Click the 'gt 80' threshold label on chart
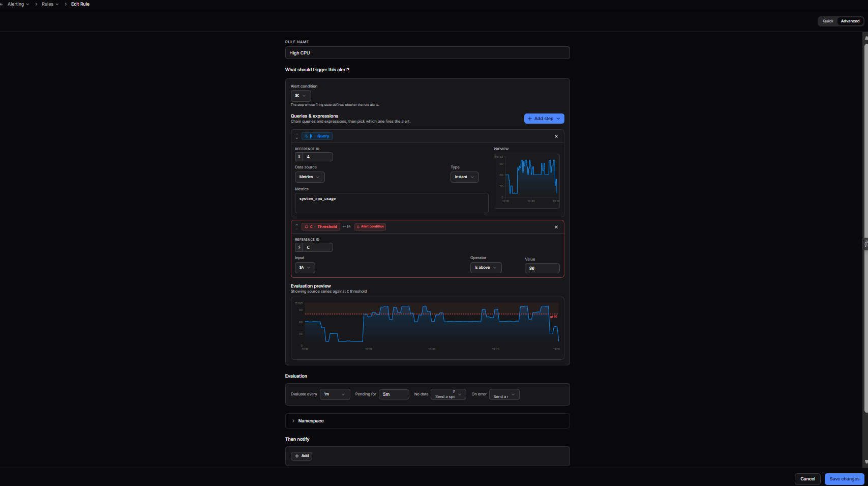 click(554, 317)
